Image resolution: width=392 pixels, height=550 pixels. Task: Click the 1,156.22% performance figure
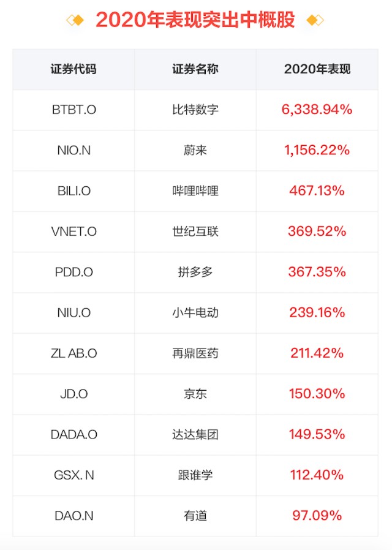click(317, 150)
